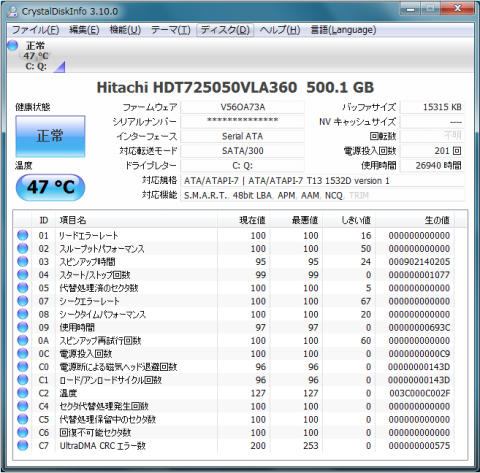Viewport: 480px width, 473px height.
Task: Click the 現在値 column header
Action: pyautogui.click(x=244, y=220)
